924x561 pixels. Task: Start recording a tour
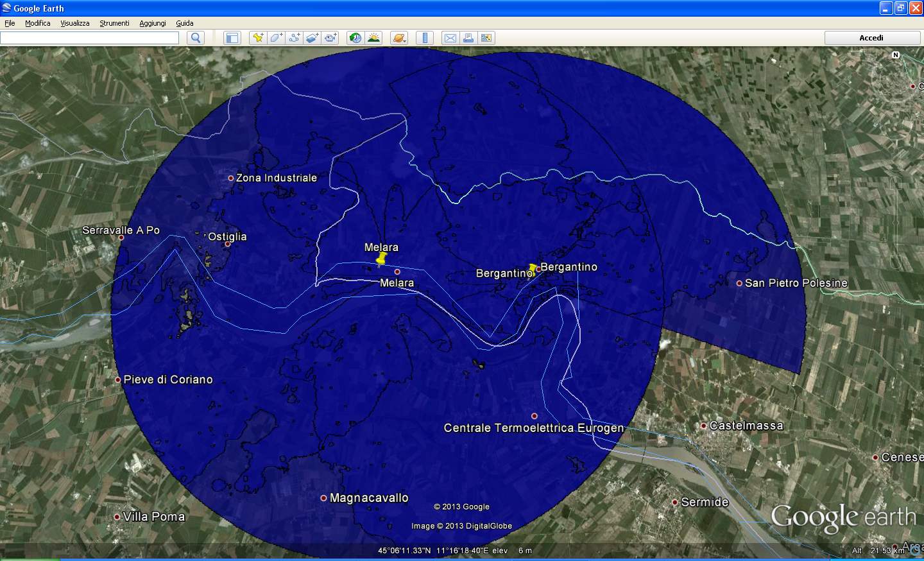330,38
